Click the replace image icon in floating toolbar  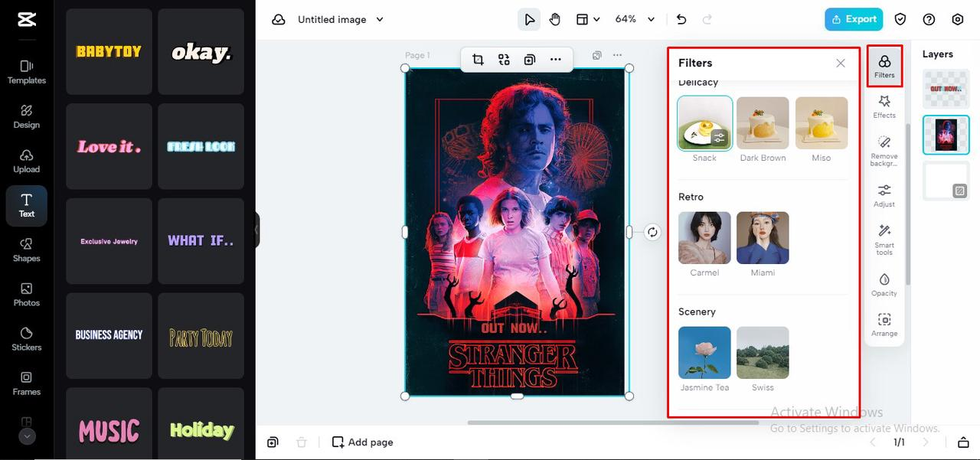click(x=504, y=60)
